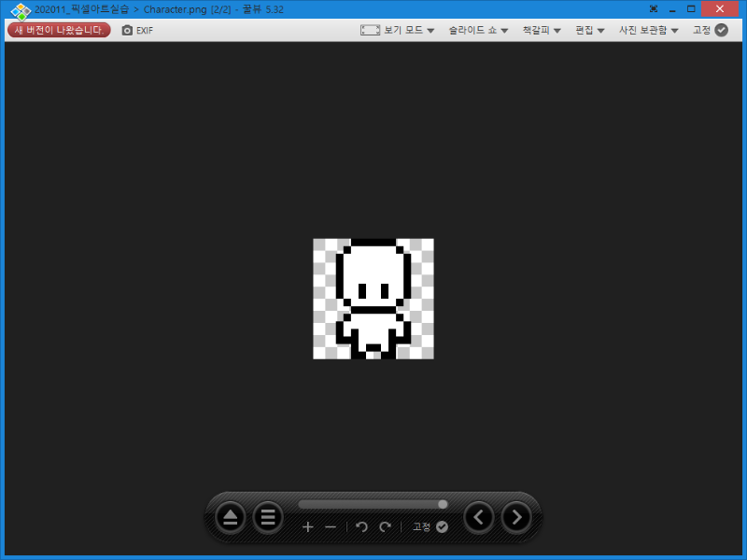Open the 편집 dropdown menu

[x=590, y=30]
